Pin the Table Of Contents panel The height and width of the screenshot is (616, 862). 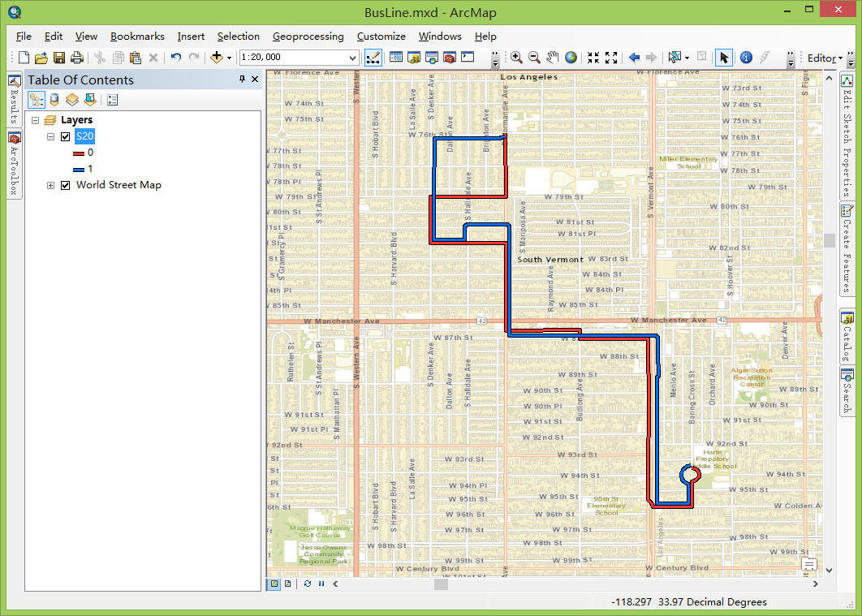point(242,79)
